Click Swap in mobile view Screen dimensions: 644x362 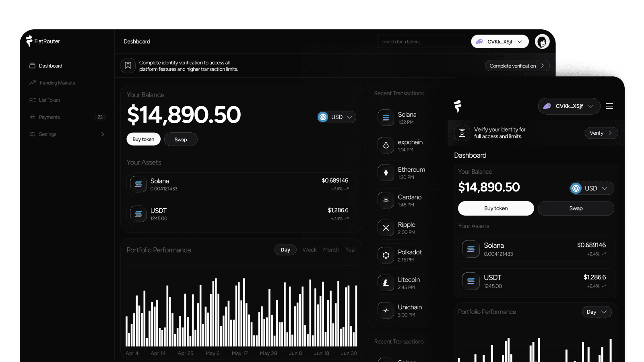click(x=576, y=208)
